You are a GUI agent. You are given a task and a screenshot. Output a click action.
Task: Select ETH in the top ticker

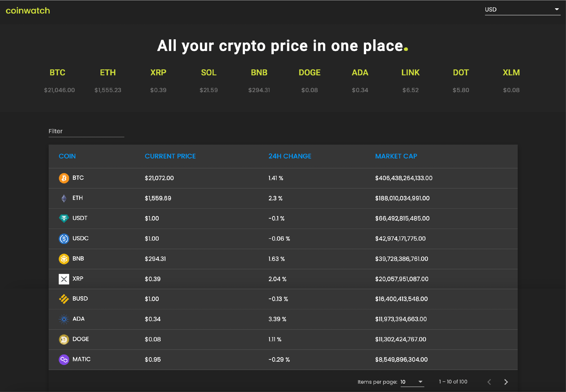(x=108, y=72)
